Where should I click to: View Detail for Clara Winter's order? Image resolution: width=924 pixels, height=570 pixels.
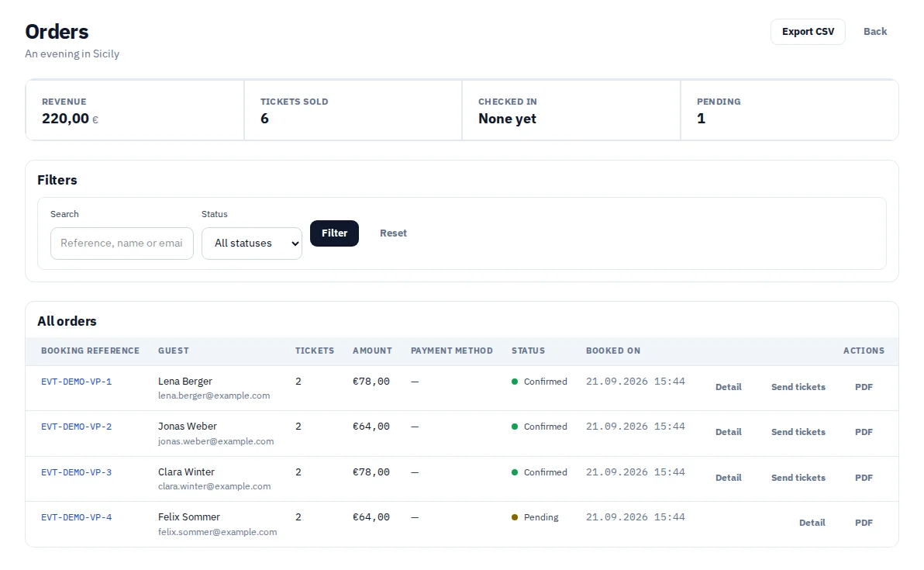click(x=729, y=478)
